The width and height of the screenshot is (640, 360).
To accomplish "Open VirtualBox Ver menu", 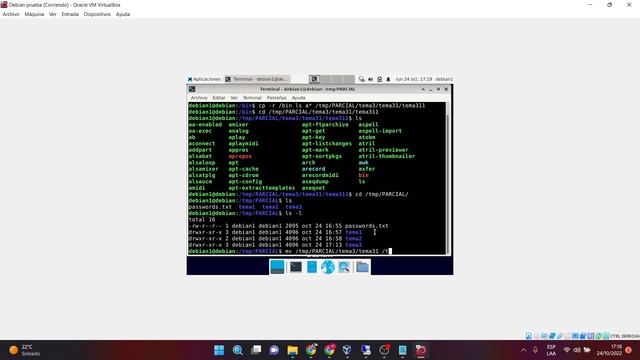I will (53, 14).
